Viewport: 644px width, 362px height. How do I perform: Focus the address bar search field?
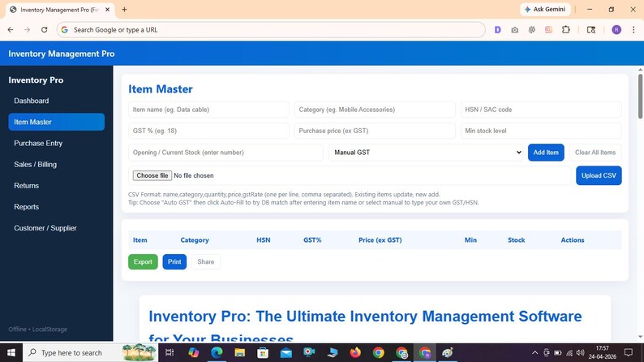tap(271, 29)
